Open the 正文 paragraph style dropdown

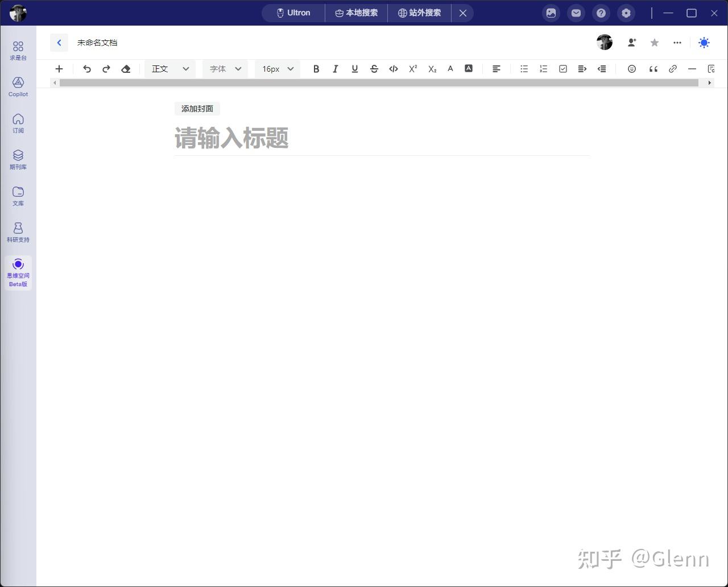pos(169,68)
